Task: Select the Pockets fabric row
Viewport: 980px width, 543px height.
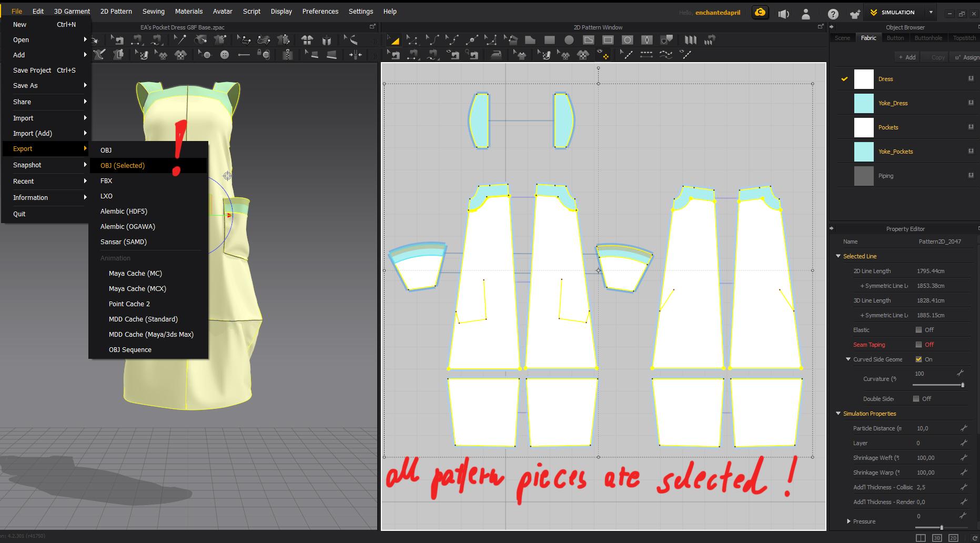Action: point(907,127)
